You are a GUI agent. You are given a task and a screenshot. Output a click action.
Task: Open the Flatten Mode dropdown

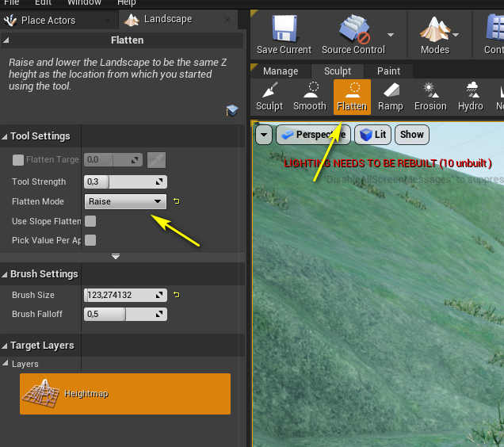click(x=125, y=201)
